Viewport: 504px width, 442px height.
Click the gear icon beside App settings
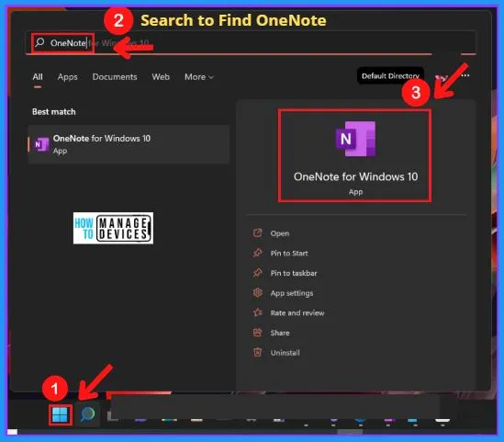(x=257, y=293)
